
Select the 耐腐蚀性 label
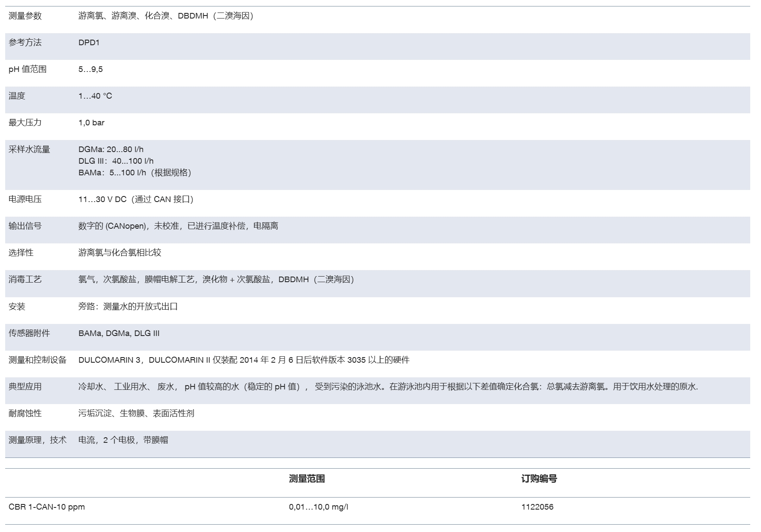25,414
